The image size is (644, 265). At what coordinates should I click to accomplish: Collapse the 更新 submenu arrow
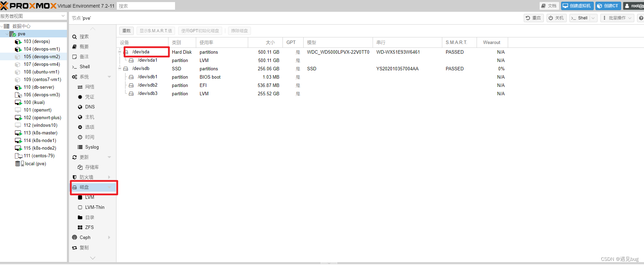[x=110, y=157]
